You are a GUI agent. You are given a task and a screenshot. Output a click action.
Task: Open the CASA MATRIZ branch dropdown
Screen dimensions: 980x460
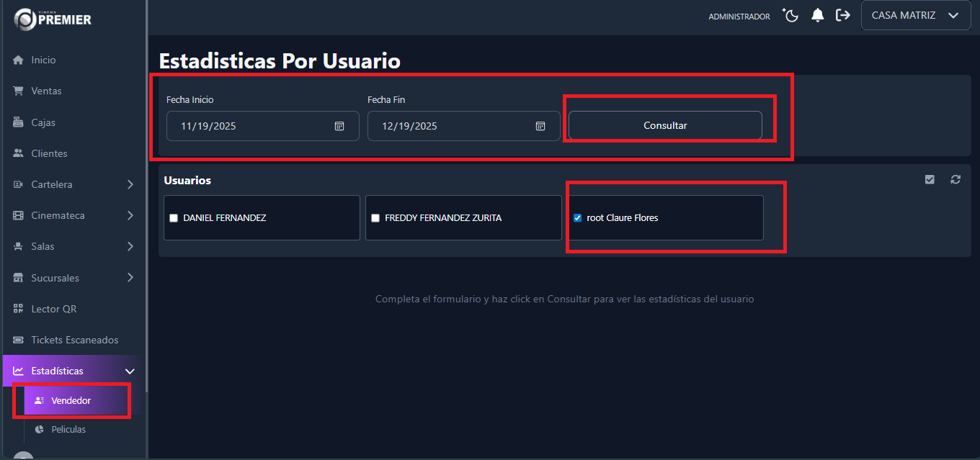pyautogui.click(x=915, y=14)
